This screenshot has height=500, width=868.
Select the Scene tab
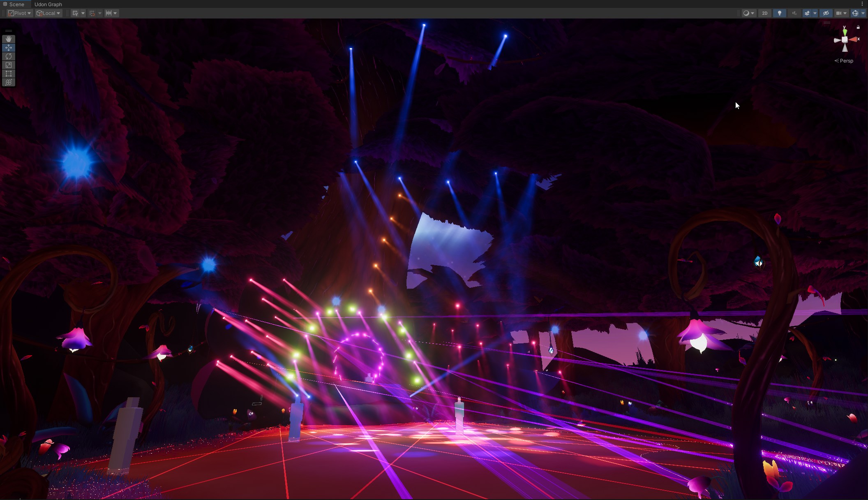(16, 4)
